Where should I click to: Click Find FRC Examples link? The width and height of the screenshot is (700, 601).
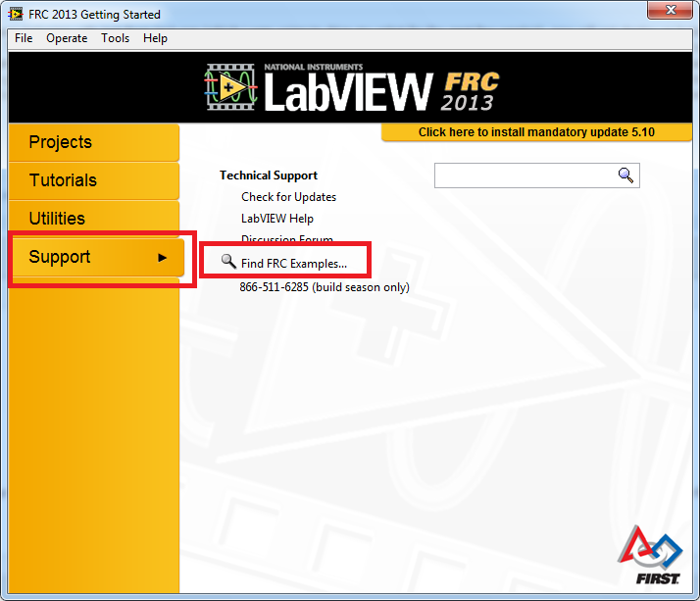coord(294,264)
